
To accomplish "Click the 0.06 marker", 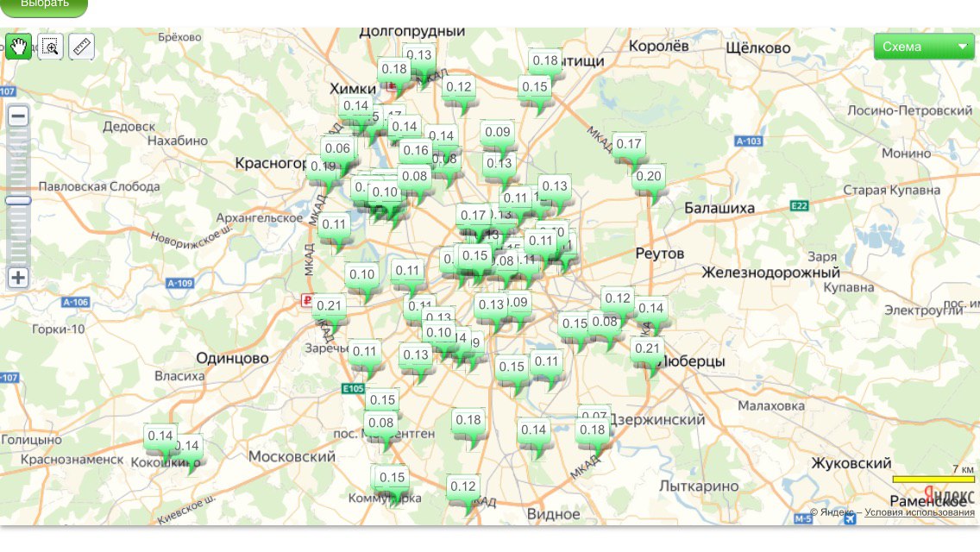I will (337, 149).
